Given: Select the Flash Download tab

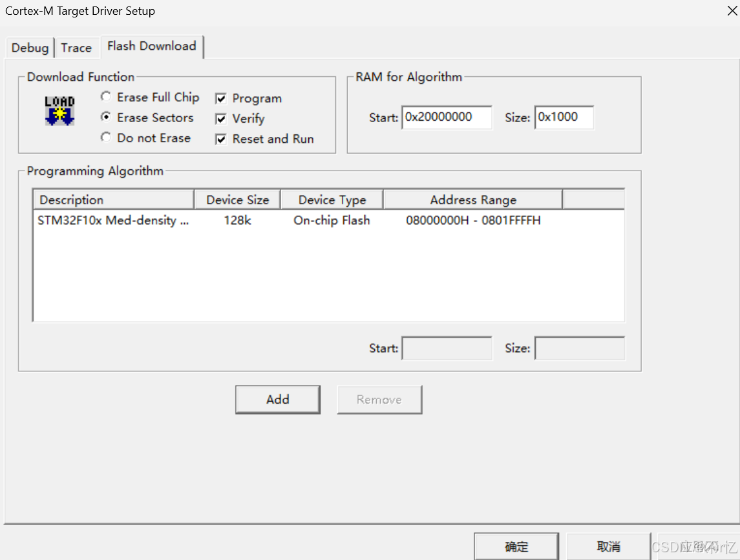Looking at the screenshot, I should tap(152, 47).
